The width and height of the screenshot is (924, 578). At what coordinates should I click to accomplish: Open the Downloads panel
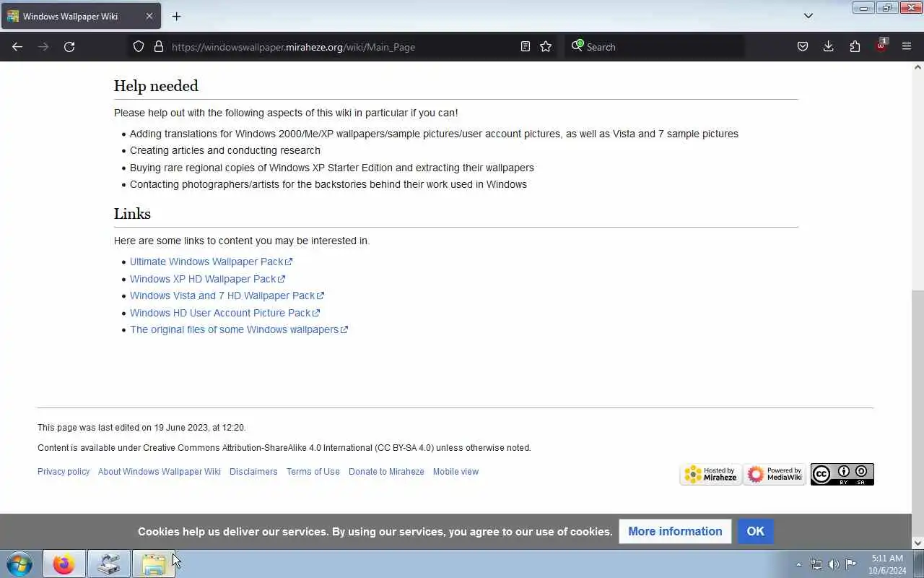[829, 47]
